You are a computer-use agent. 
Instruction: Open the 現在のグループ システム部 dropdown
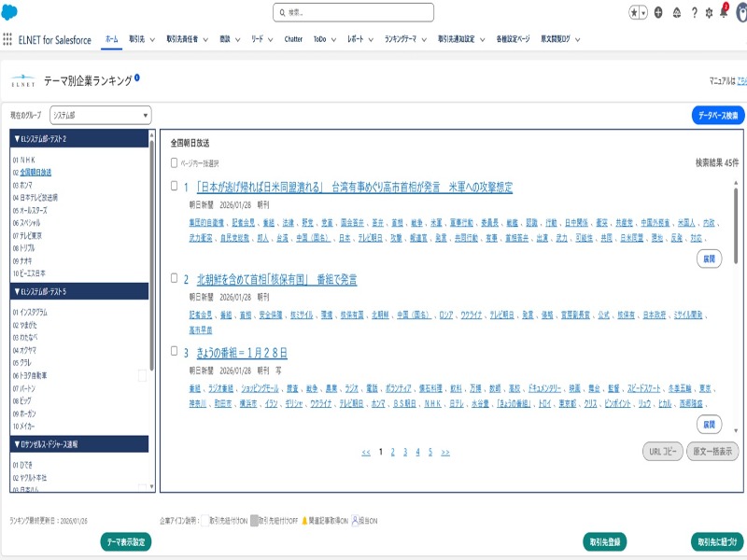coord(101,115)
